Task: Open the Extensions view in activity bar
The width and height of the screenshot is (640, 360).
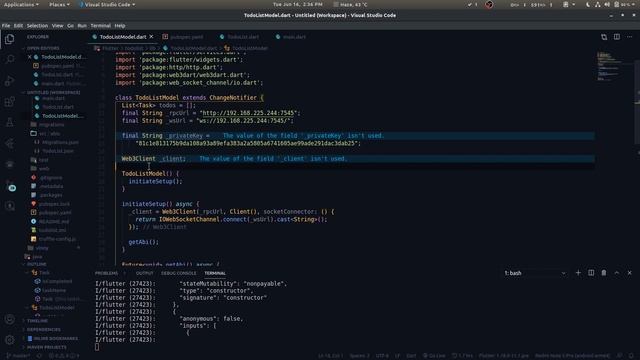Action: (9, 102)
